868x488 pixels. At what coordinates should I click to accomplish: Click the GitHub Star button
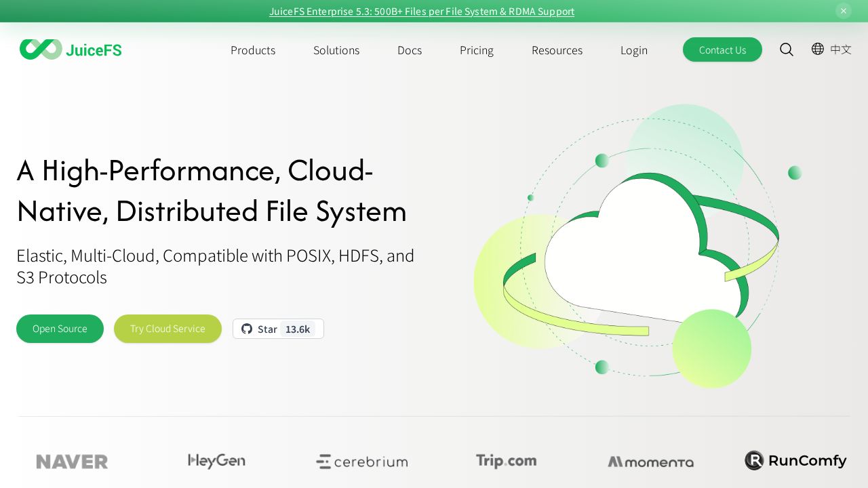click(x=278, y=329)
